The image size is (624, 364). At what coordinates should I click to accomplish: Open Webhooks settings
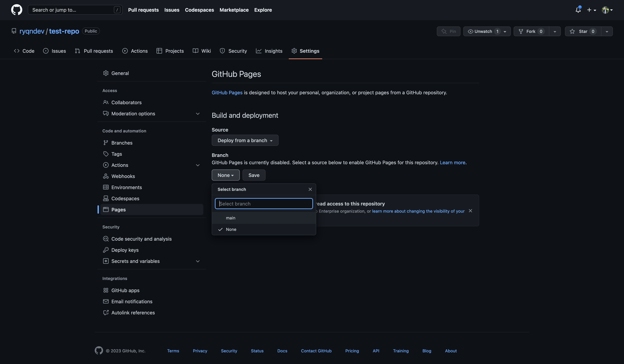(151, 176)
